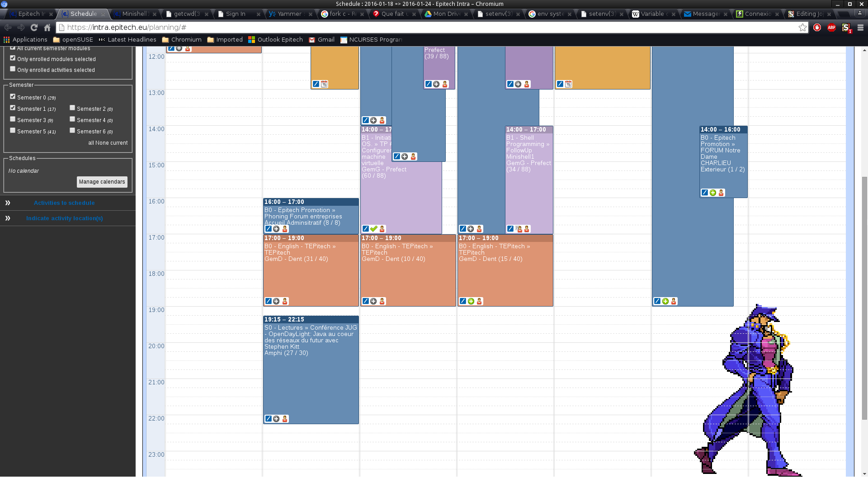This screenshot has width=868, height=478.
Task: Enable the Semester 2 checkbox
Action: tap(72, 108)
